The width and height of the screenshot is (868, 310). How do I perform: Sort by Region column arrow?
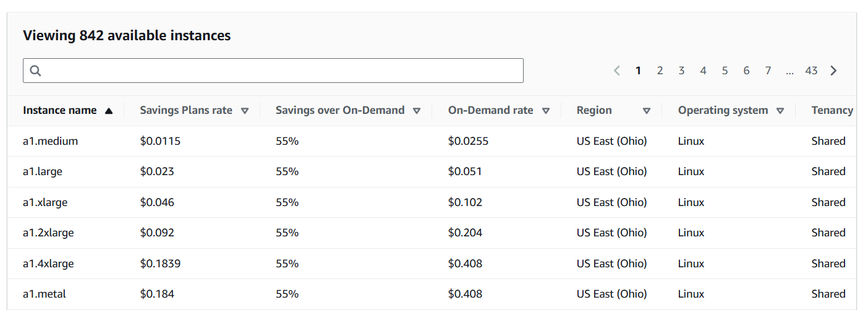coord(647,111)
